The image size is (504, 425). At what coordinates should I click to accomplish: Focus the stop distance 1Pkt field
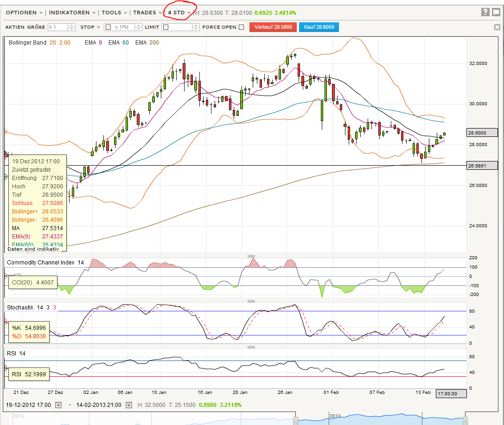(123, 27)
